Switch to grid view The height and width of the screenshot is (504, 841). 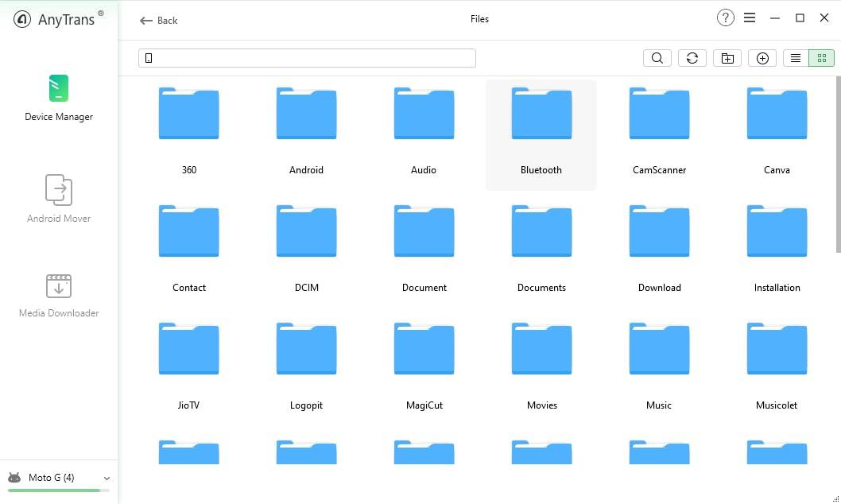pyautogui.click(x=821, y=58)
